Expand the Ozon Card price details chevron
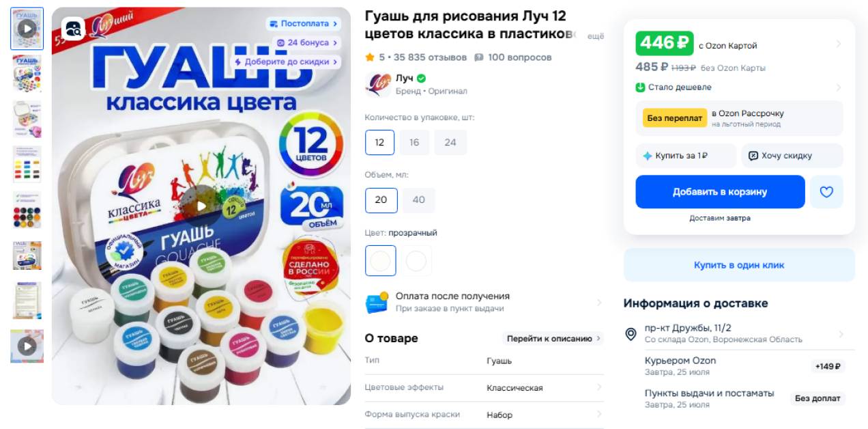The height and width of the screenshot is (429, 868). [838, 44]
